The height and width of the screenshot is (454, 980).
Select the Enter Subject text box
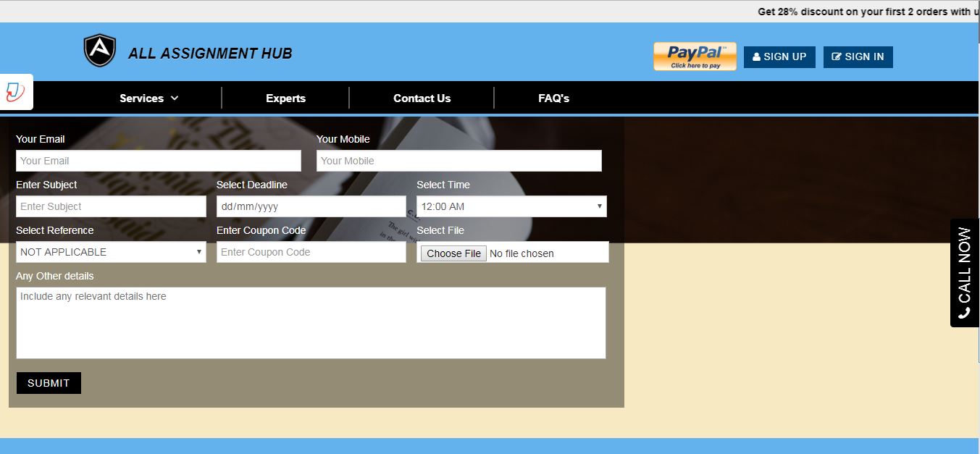coord(111,206)
